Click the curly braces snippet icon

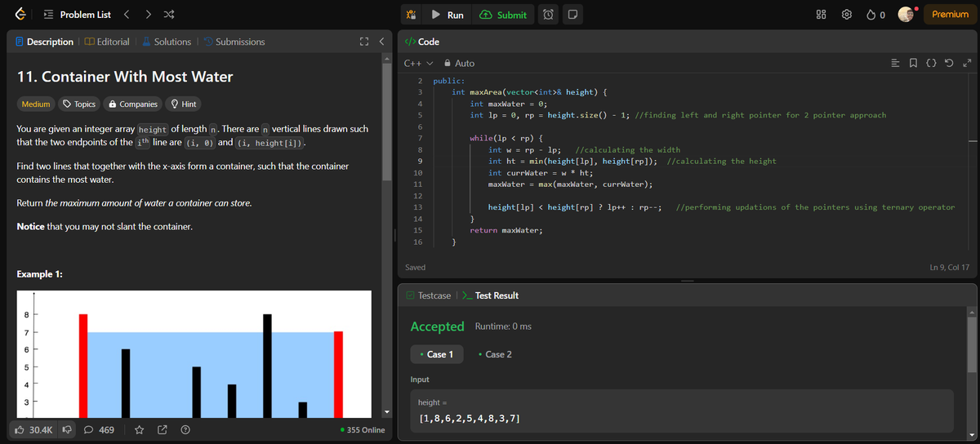(931, 63)
